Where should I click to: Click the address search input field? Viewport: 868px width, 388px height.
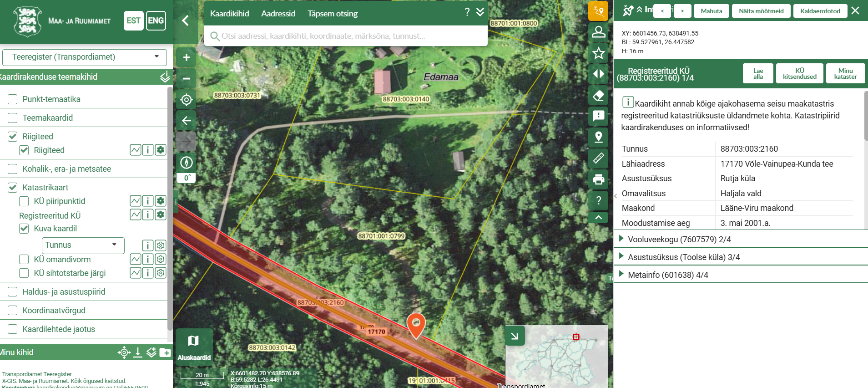[346, 36]
